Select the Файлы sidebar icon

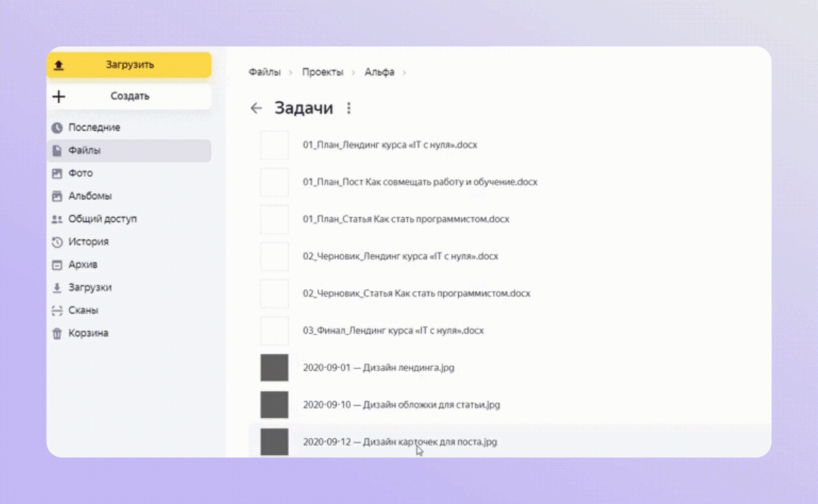(58, 151)
